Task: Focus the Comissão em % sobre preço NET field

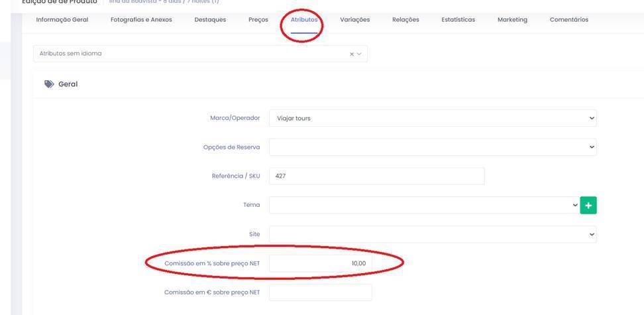Action: pos(320,263)
